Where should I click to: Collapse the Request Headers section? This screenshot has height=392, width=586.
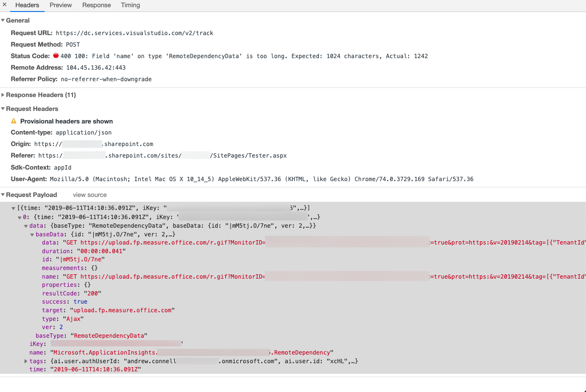pyautogui.click(x=3, y=109)
